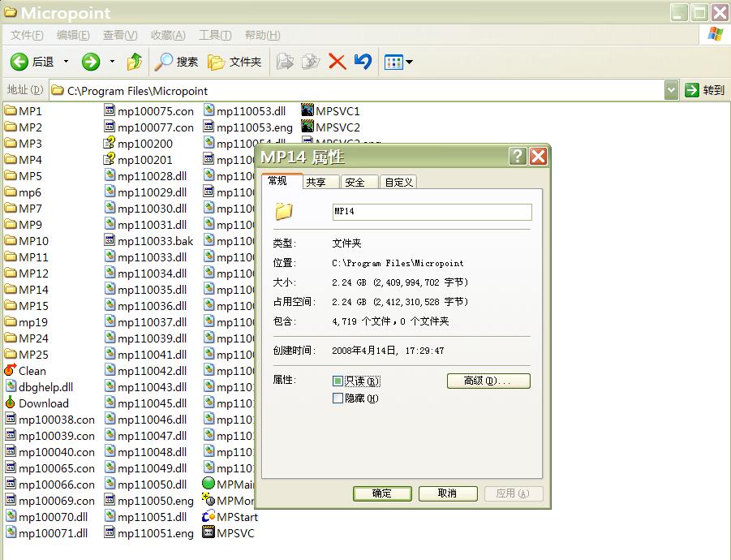This screenshot has width=731, height=560.
Task: Select the mp100038.con file icon
Action: coord(11,419)
